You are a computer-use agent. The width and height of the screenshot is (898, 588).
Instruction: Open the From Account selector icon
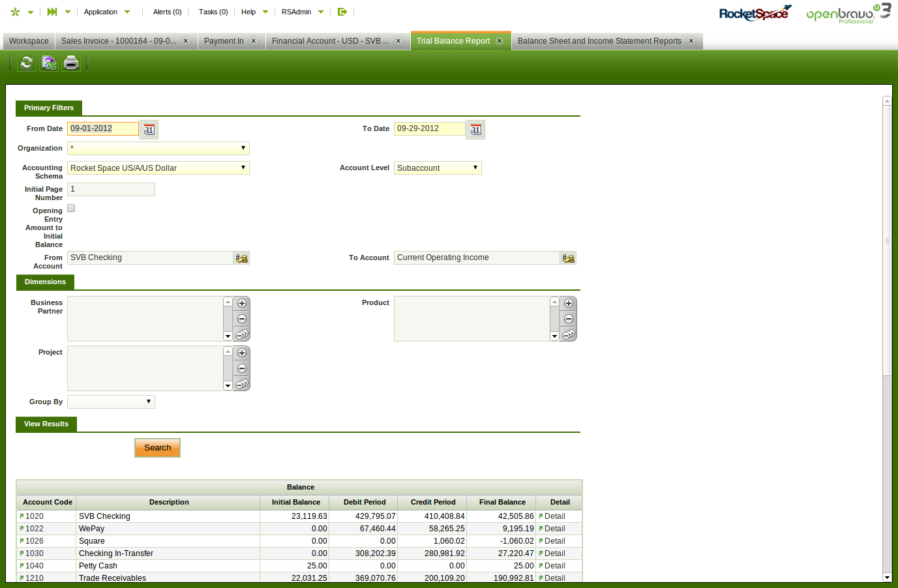click(242, 258)
